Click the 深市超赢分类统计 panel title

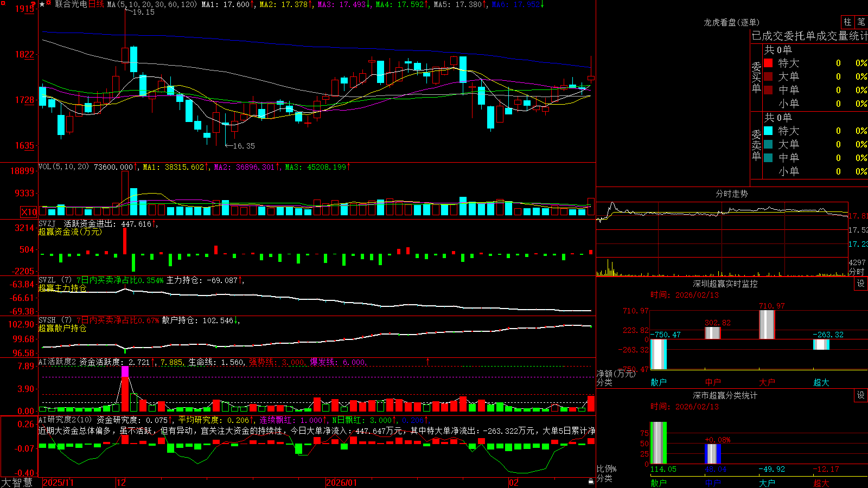coord(725,395)
